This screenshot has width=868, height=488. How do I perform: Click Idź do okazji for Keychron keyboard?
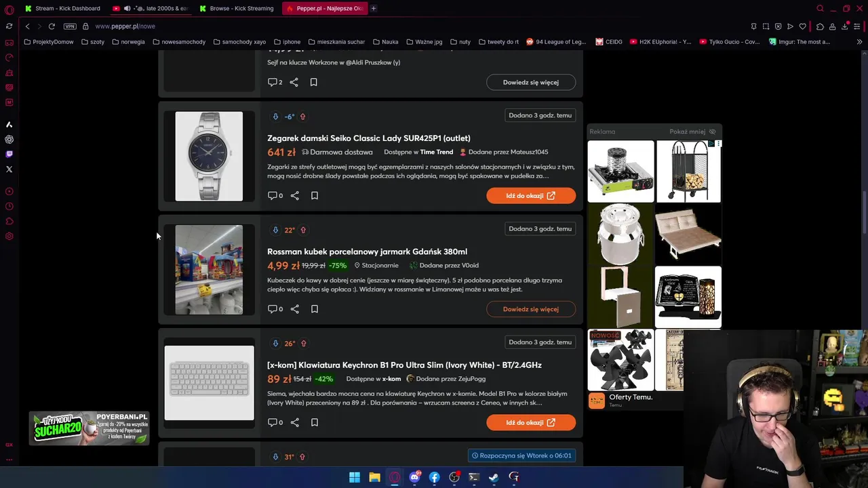click(531, 423)
